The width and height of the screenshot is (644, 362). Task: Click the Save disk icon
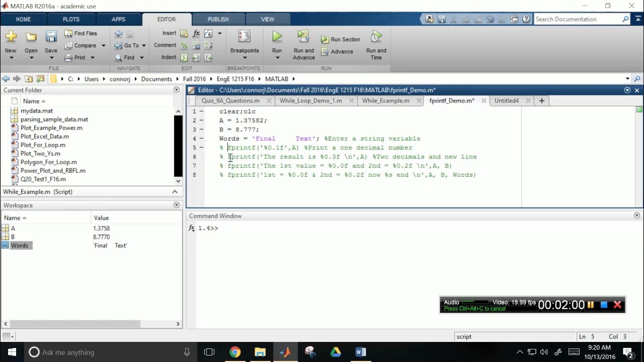pos(51,36)
